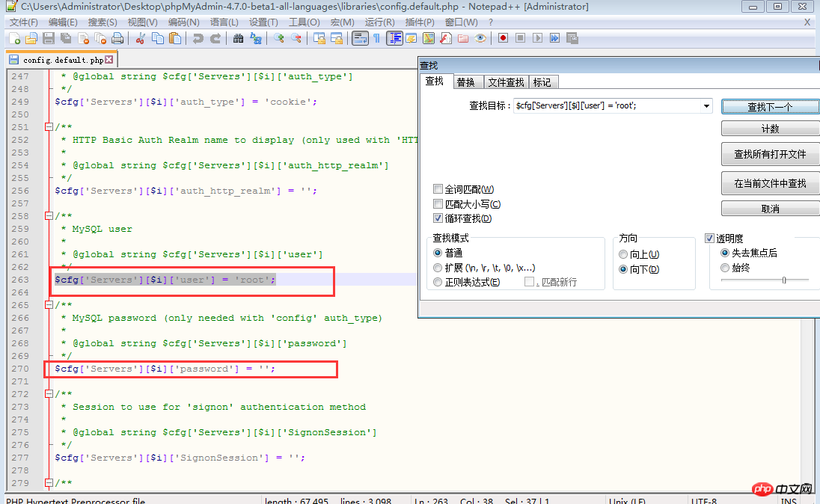Click the Undo arrow icon
The height and width of the screenshot is (504, 820).
tap(198, 38)
